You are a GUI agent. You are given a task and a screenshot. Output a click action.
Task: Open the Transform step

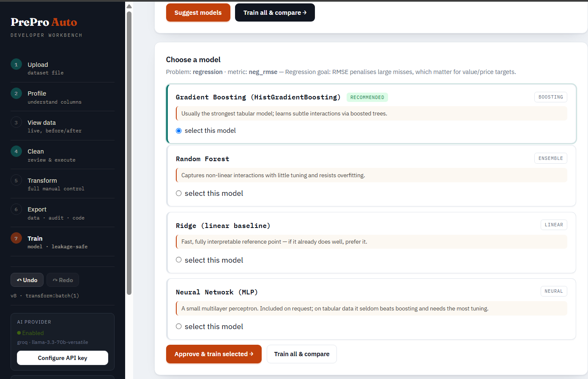pyautogui.click(x=63, y=184)
